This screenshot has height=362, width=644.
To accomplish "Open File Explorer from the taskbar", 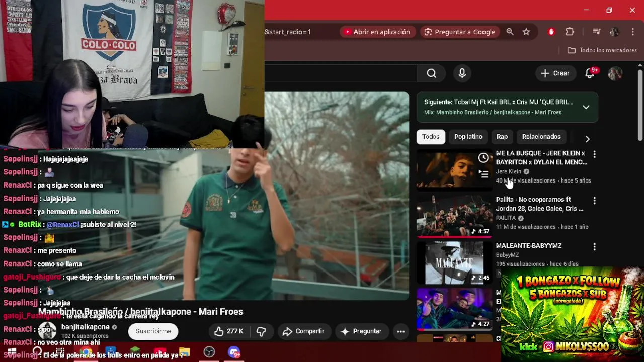I will [x=185, y=352].
